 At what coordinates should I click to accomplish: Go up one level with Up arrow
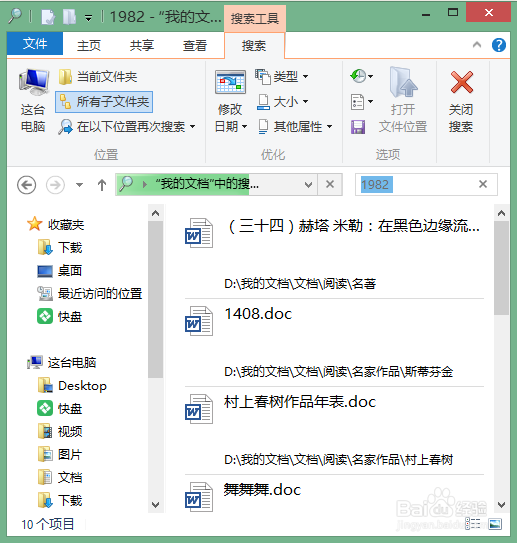tap(101, 185)
